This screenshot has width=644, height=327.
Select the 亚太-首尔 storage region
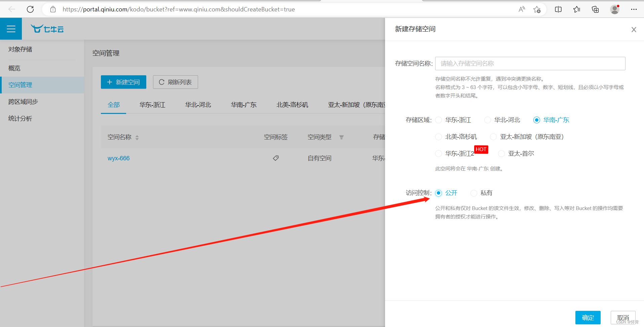501,153
